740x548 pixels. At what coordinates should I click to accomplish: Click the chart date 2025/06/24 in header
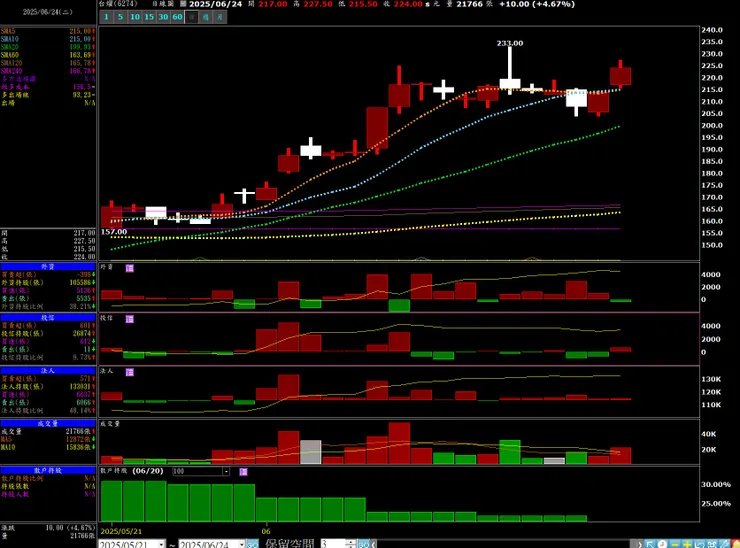click(215, 4)
